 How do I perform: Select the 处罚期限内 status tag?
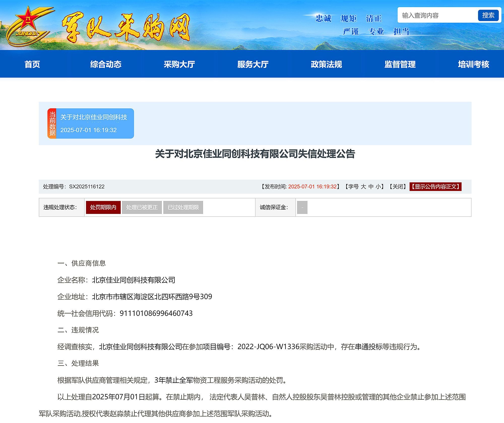coord(103,207)
